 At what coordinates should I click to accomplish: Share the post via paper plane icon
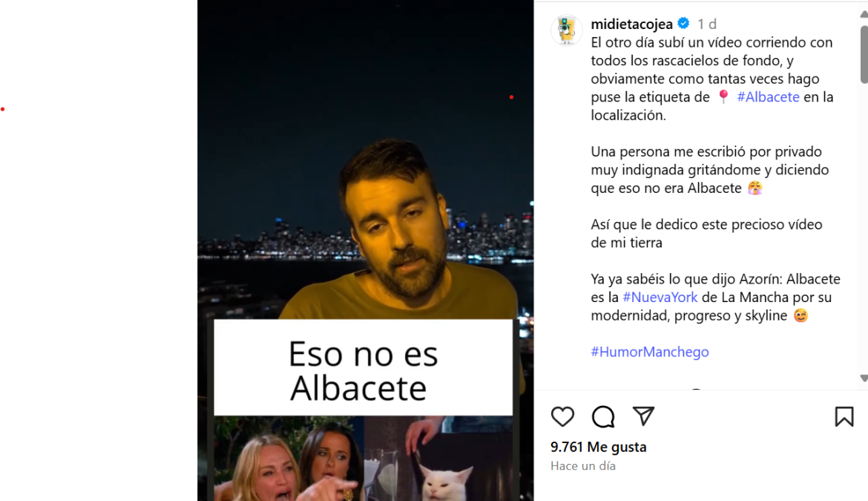pyautogui.click(x=643, y=416)
